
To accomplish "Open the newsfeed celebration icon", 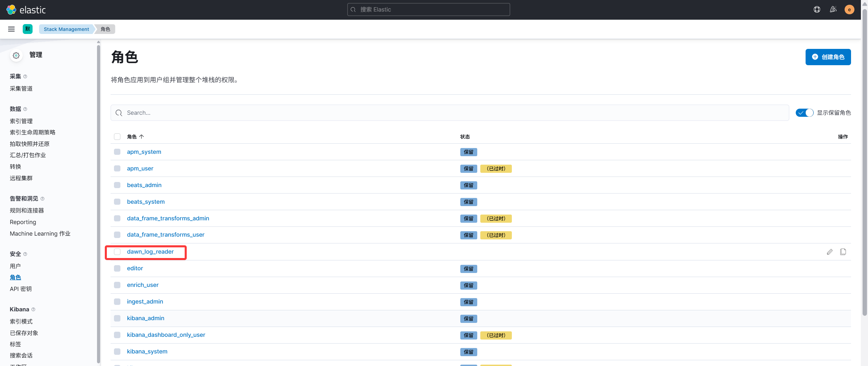I will coord(833,10).
